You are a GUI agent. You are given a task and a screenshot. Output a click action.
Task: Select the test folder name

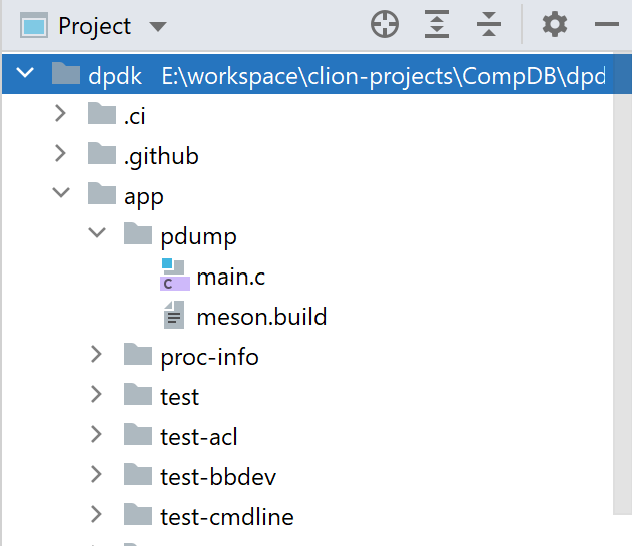pyautogui.click(x=180, y=397)
